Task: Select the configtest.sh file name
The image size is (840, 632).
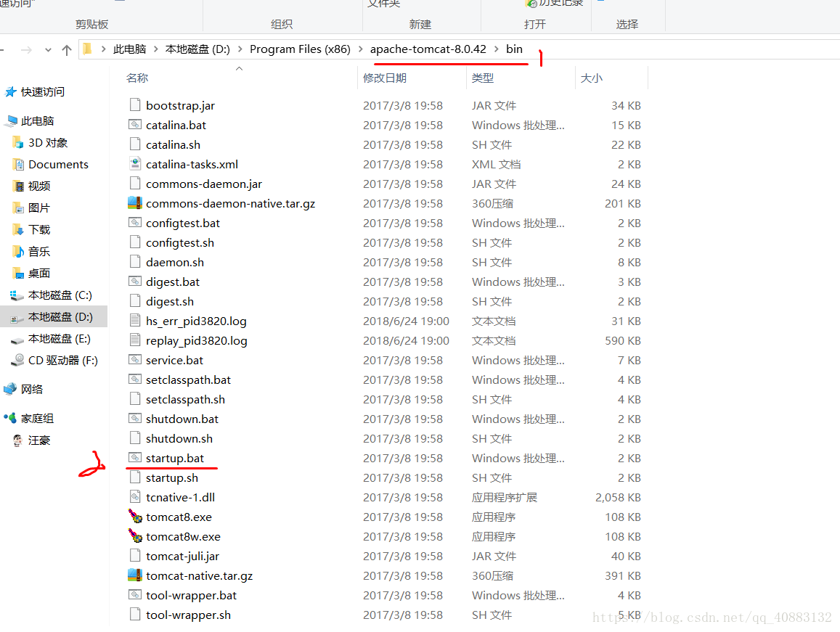Action: point(180,242)
